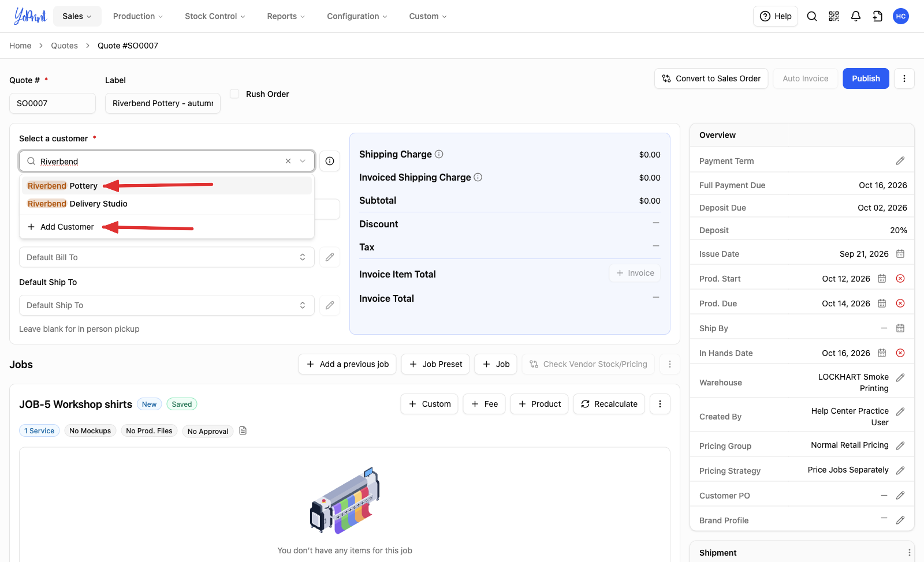Edit the Customer PO
This screenshot has width=924, height=562.
900,495
